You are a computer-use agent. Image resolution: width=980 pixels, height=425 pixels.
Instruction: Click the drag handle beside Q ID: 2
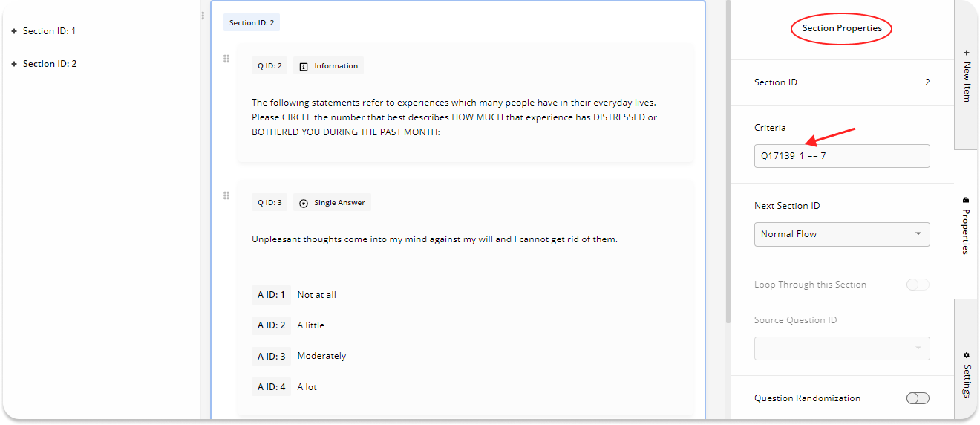pos(226,59)
